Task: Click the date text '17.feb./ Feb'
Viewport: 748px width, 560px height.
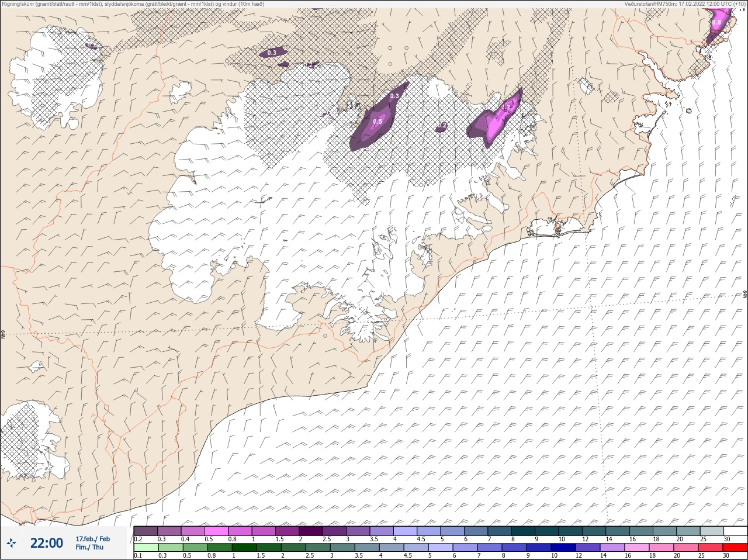Action: 92,538
